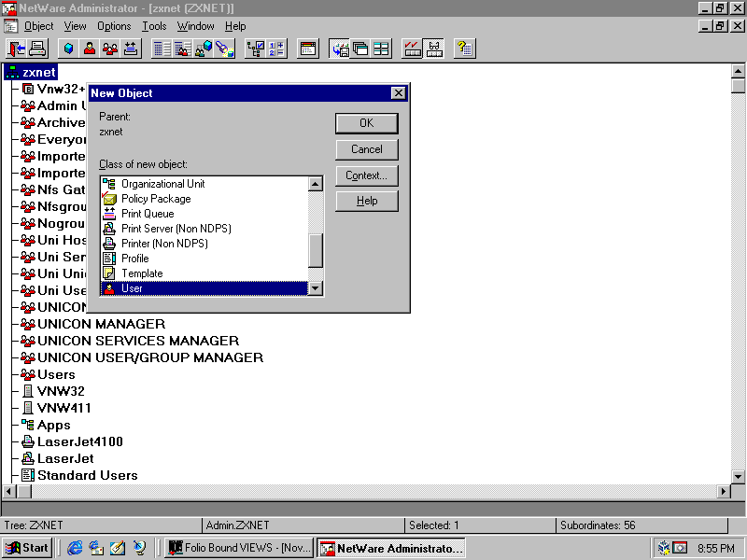This screenshot has height=560, width=747.
Task: Open the View menu
Action: 76,26
